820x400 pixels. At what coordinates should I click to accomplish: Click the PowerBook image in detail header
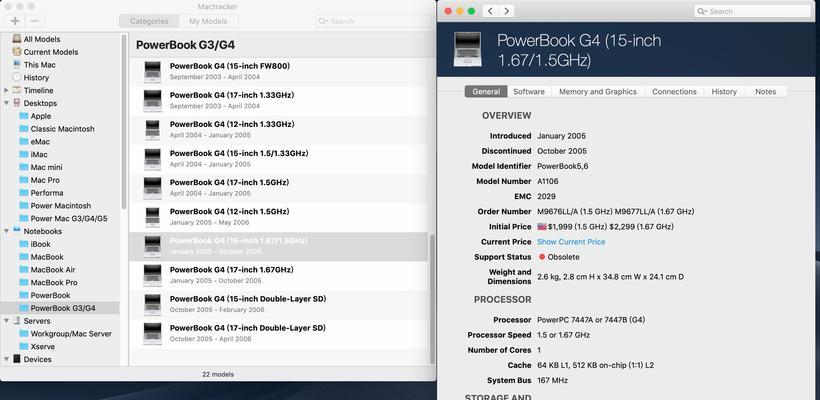point(468,49)
